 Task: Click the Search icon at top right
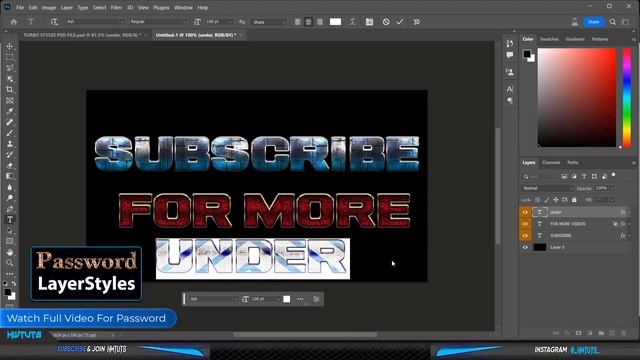[613, 22]
